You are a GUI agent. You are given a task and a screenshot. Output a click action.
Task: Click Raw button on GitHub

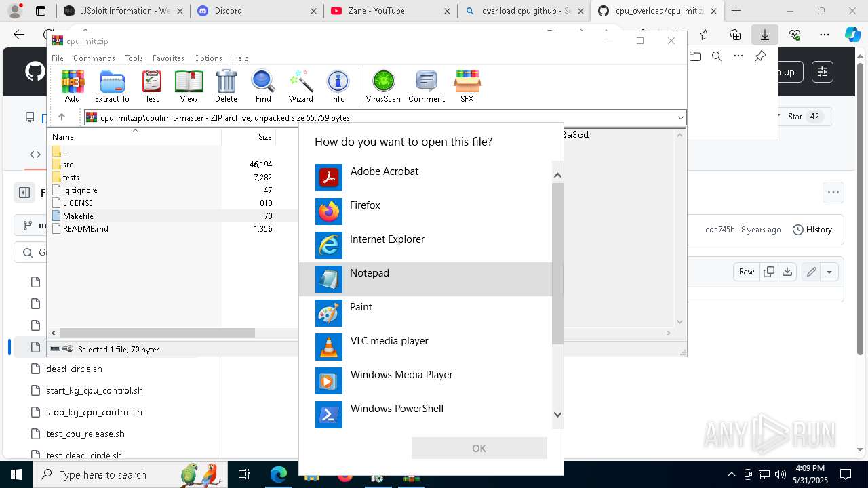coord(747,272)
